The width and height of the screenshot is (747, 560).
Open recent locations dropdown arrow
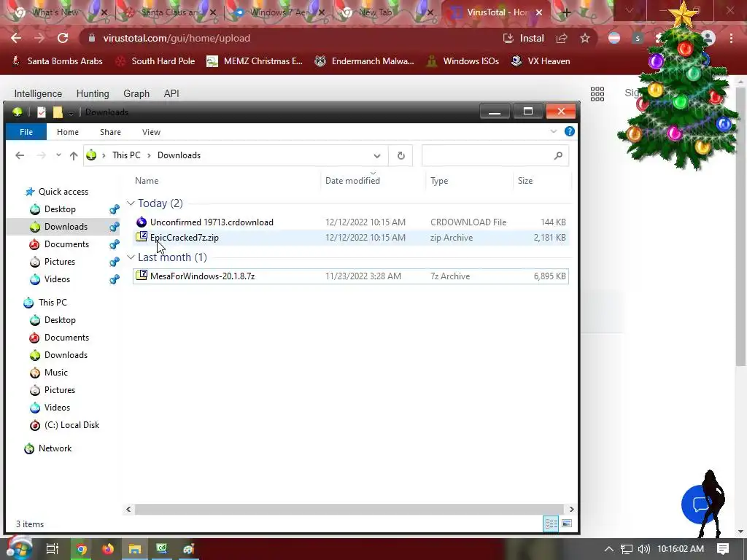(x=58, y=155)
